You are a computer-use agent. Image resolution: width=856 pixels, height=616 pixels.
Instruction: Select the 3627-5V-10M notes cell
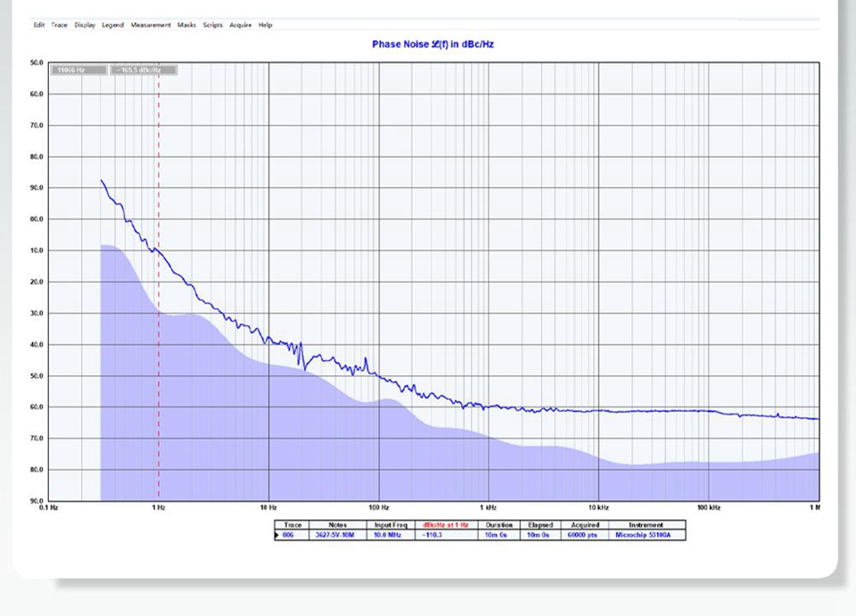pyautogui.click(x=337, y=536)
